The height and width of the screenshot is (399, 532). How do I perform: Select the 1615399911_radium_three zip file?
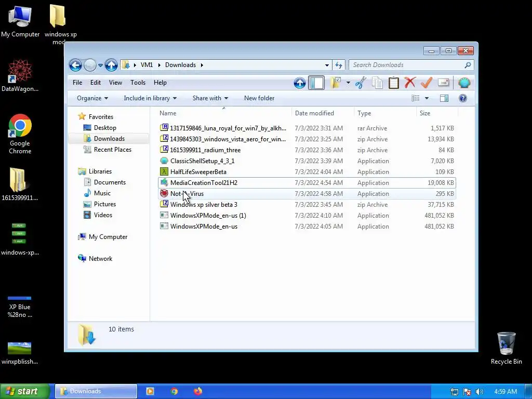(x=307, y=150)
